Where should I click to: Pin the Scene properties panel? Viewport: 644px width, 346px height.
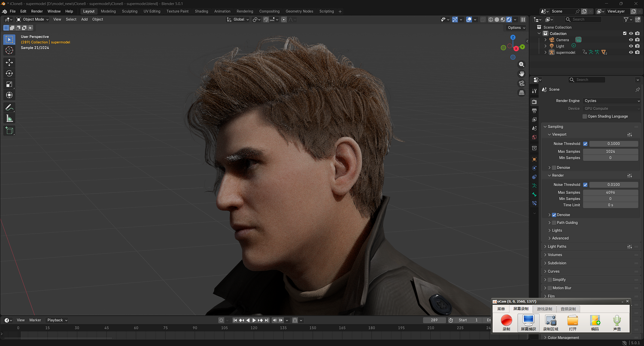638,90
